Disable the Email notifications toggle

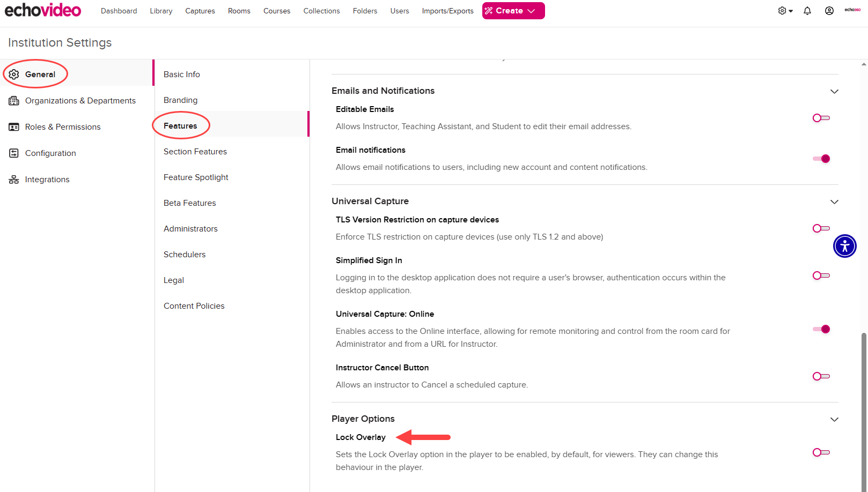(x=821, y=159)
